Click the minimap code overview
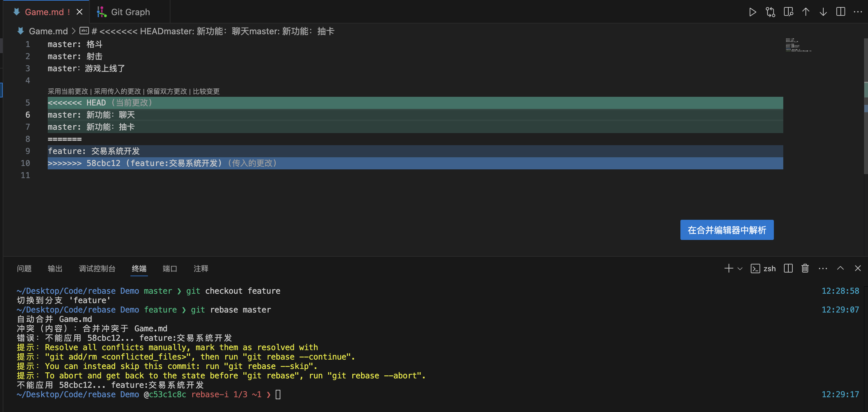 click(x=798, y=45)
